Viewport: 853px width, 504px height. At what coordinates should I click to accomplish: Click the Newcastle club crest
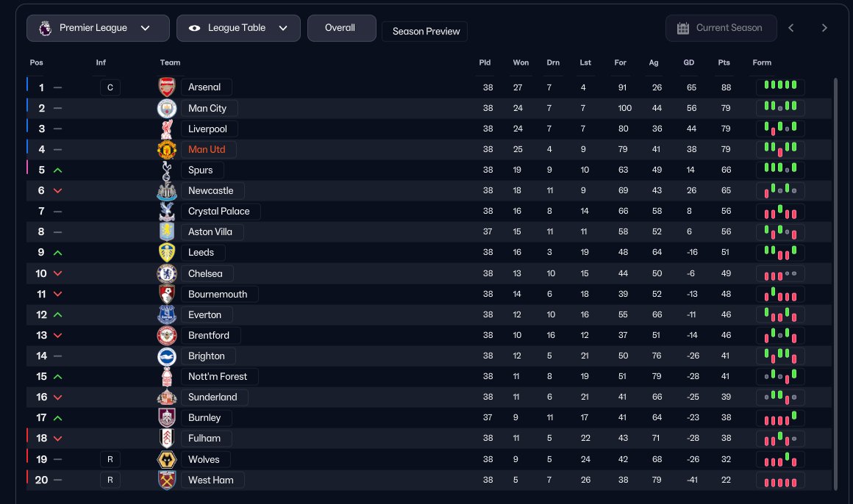pyautogui.click(x=167, y=191)
